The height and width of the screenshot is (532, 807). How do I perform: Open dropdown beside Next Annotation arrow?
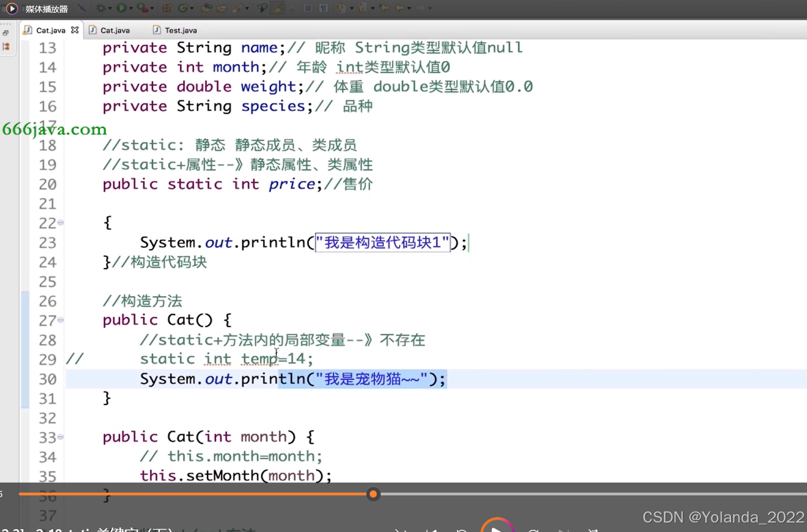coord(351,8)
